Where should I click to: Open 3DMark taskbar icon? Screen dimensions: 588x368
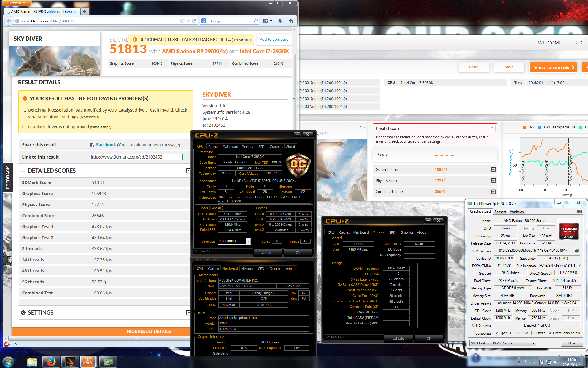tap(70, 362)
